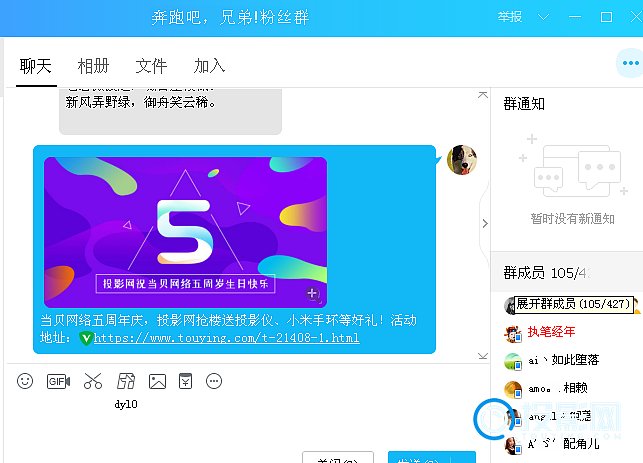Click into the message input field

(246, 422)
